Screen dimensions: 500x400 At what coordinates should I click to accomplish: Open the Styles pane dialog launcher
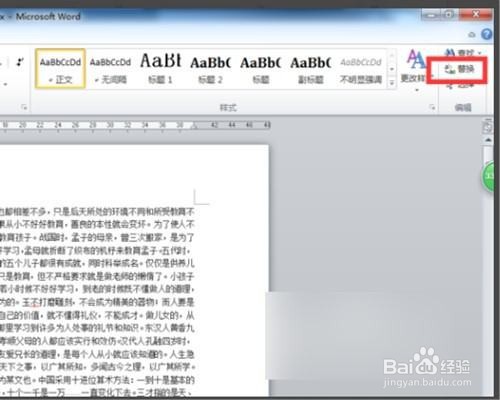432,107
